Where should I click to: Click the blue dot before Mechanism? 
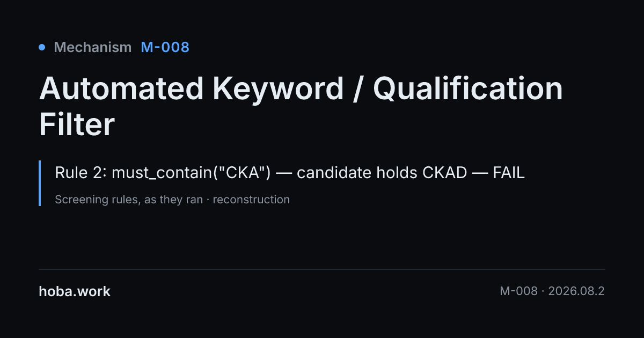(42, 47)
